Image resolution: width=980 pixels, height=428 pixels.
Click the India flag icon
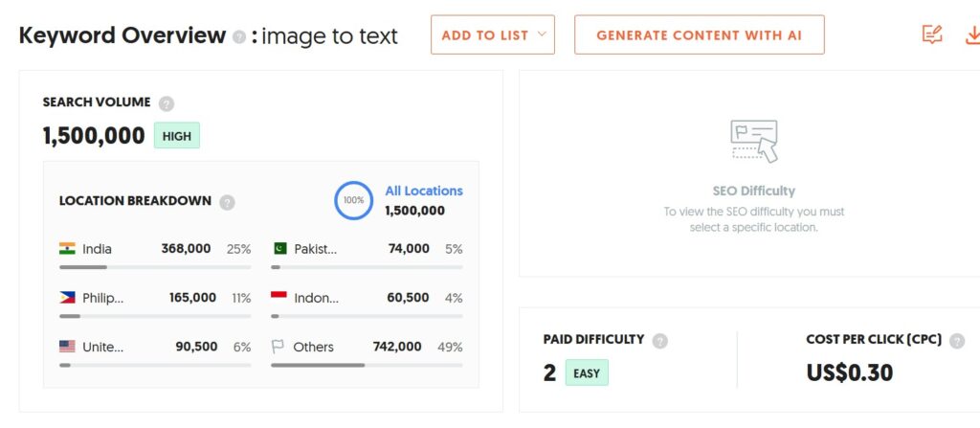tap(68, 249)
